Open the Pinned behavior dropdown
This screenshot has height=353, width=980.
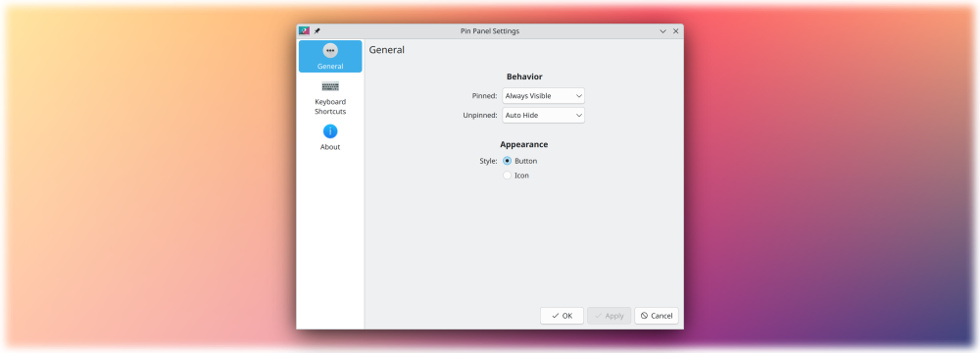coord(543,96)
